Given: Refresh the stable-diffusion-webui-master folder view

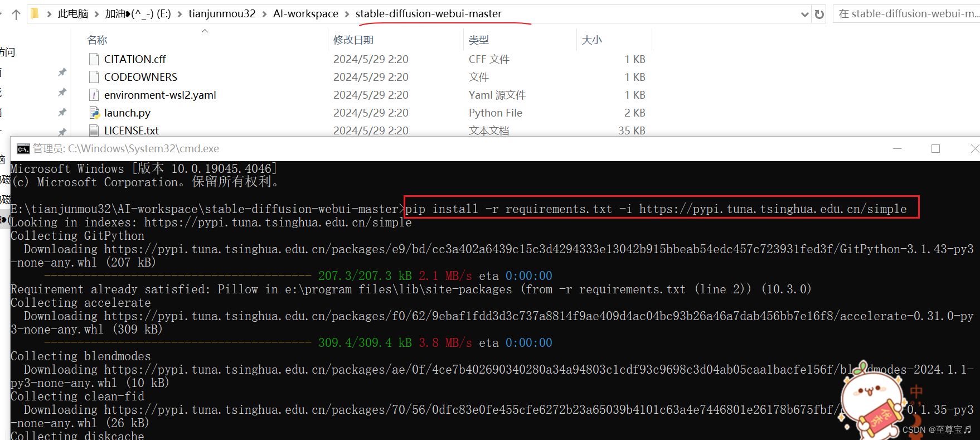Looking at the screenshot, I should (819, 14).
